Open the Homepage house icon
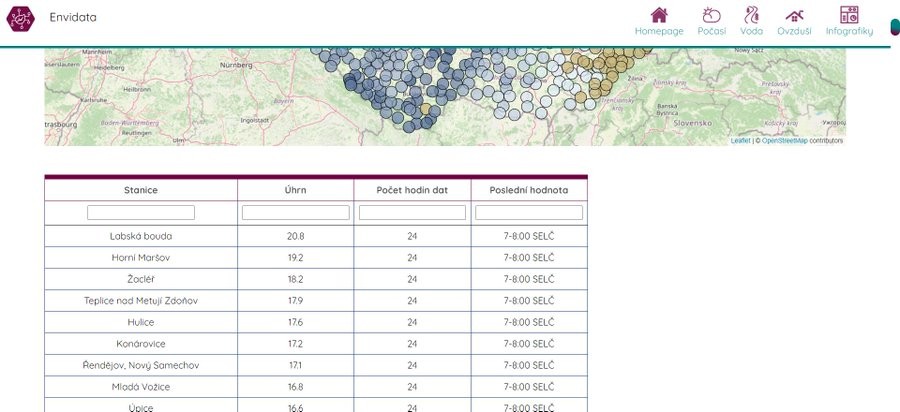 (x=659, y=15)
